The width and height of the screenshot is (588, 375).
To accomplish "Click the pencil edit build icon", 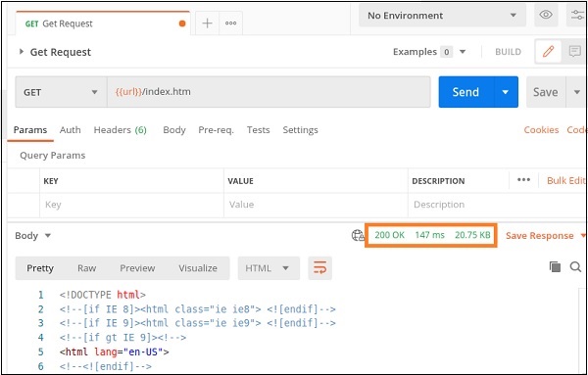I will [548, 51].
